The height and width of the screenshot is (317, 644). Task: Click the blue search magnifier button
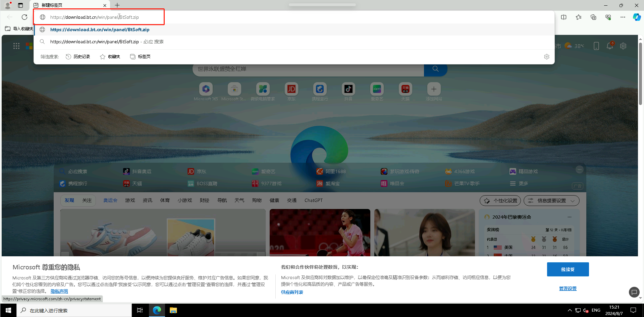click(x=435, y=69)
